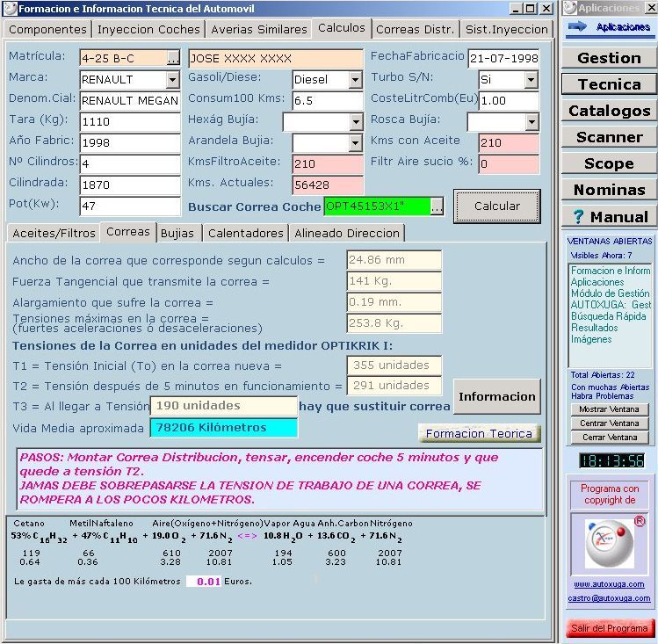Click the Autoxuga logo image
The width and height of the screenshot is (658, 644).
pos(610,544)
